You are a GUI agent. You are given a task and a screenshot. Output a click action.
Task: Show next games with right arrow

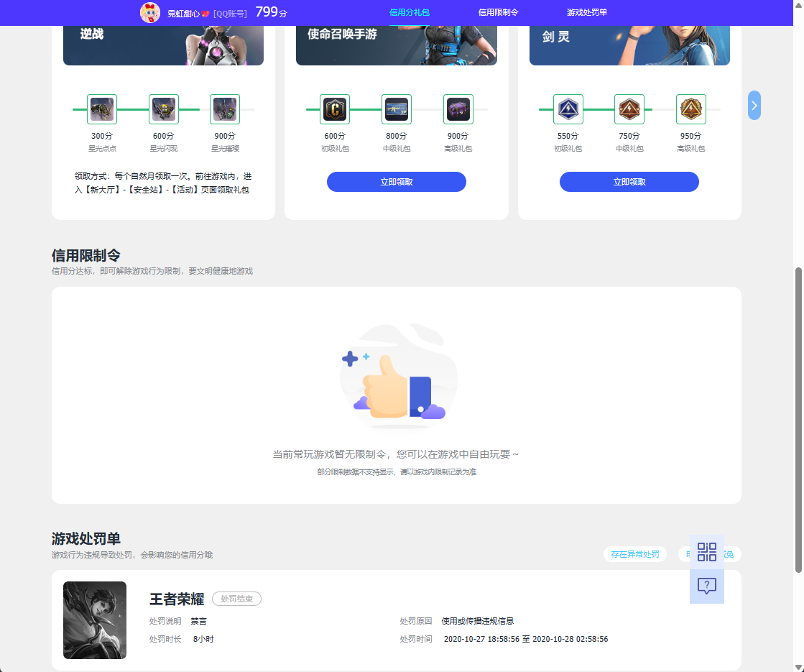coord(754,106)
